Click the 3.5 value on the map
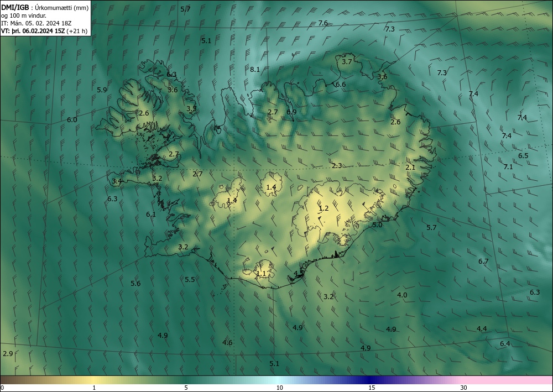This screenshot has width=553, height=392. click(x=191, y=108)
